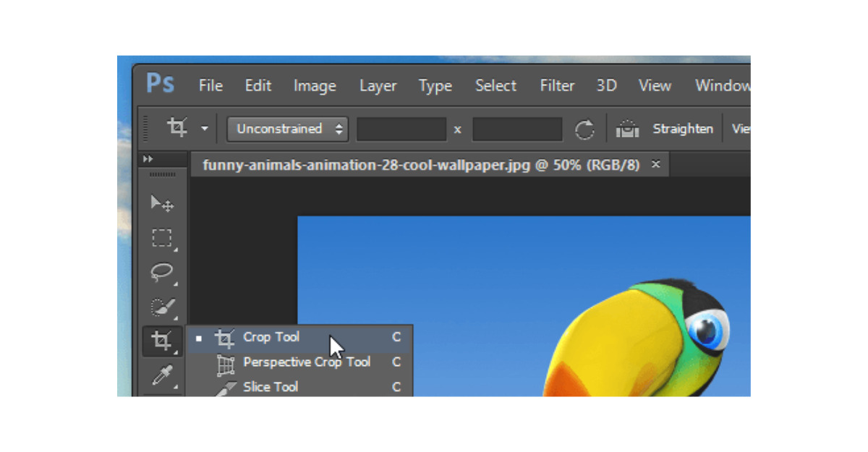
Task: Select the Lasso tool
Action: (161, 272)
